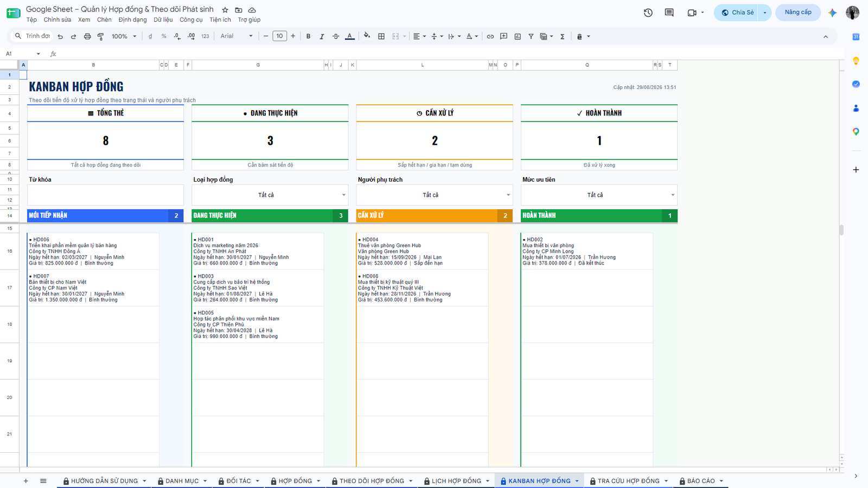
Task: Click the font size input box
Action: 279,36
